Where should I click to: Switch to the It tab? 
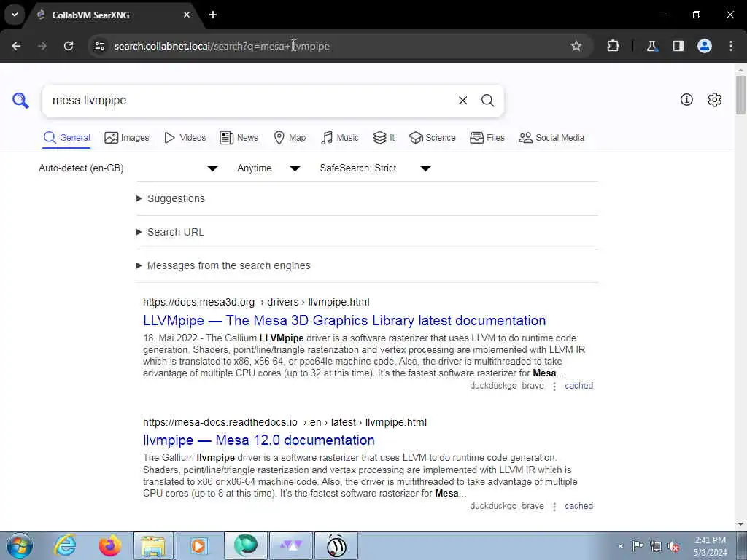tap(384, 138)
